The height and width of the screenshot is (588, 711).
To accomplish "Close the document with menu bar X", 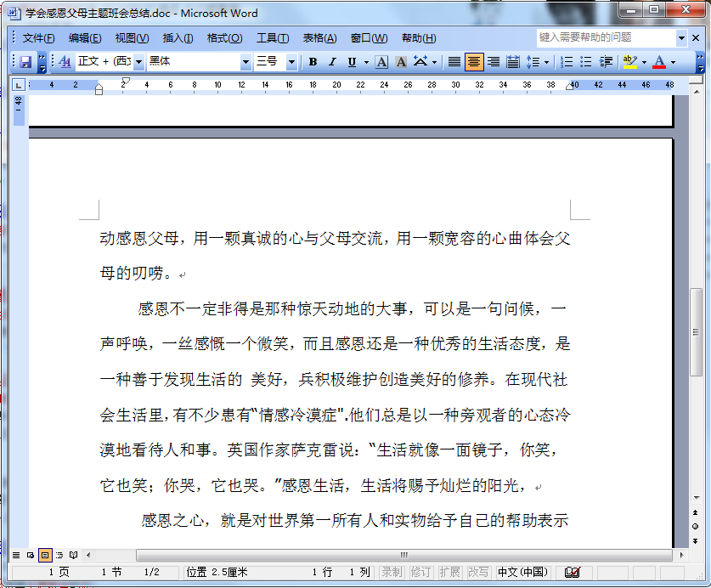I will coord(696,38).
